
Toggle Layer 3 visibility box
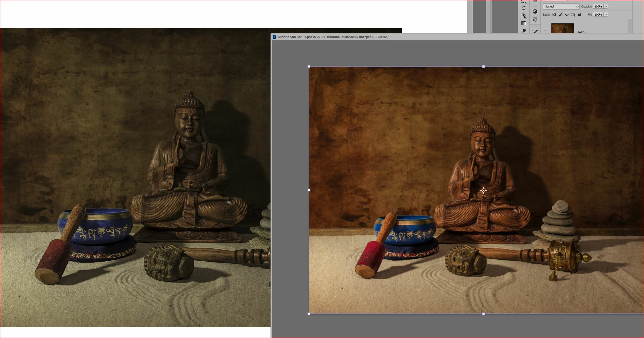pyautogui.click(x=545, y=32)
